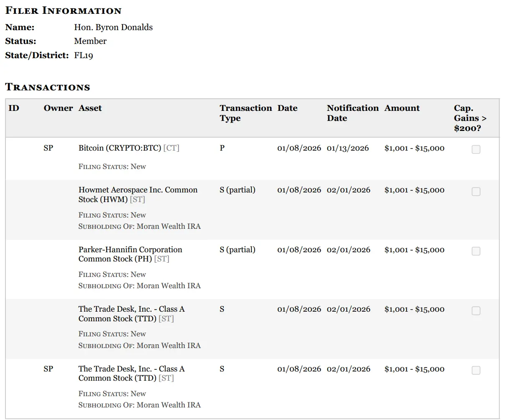Check capital gains box for spouse-owned Trade Desk sale

pyautogui.click(x=476, y=370)
